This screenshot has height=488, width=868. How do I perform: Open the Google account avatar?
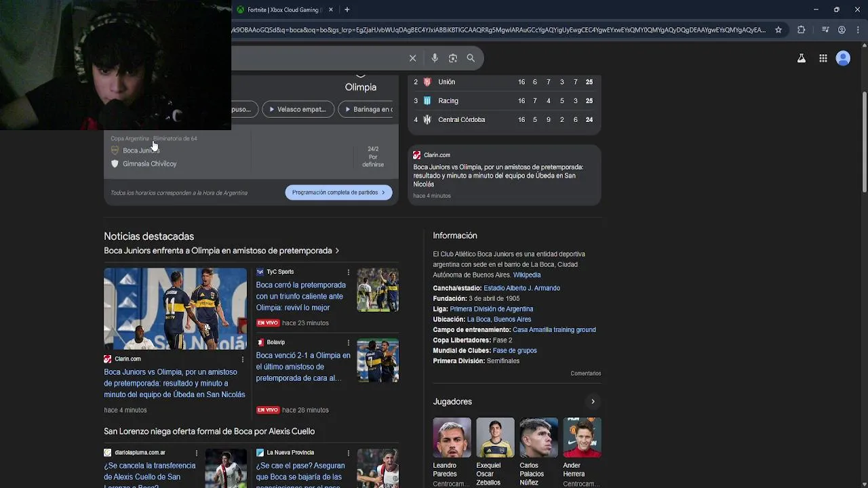pos(843,58)
